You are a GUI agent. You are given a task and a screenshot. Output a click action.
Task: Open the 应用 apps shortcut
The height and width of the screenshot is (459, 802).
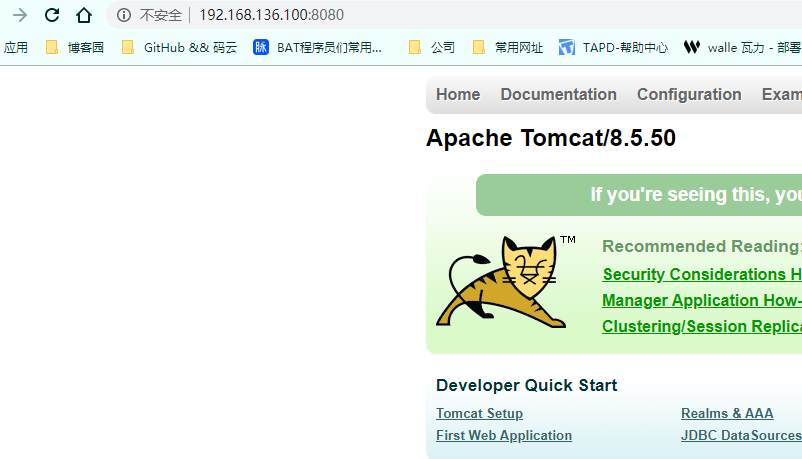click(16, 48)
